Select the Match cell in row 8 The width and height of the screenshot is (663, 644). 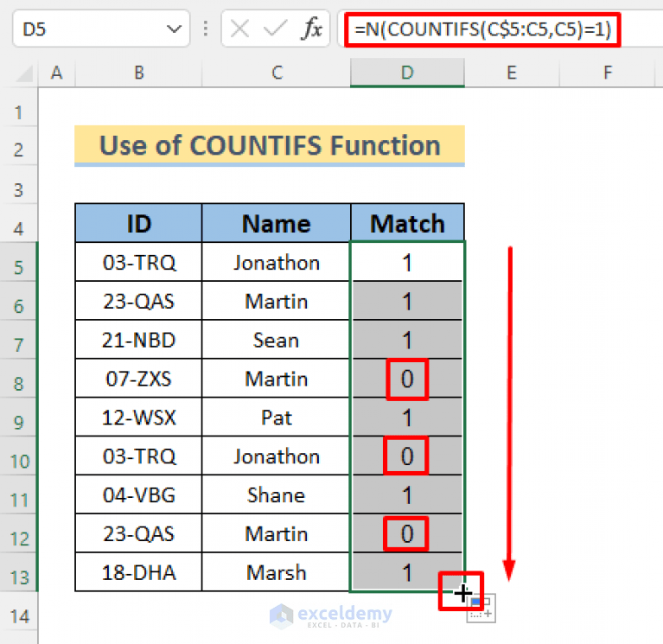click(x=407, y=379)
